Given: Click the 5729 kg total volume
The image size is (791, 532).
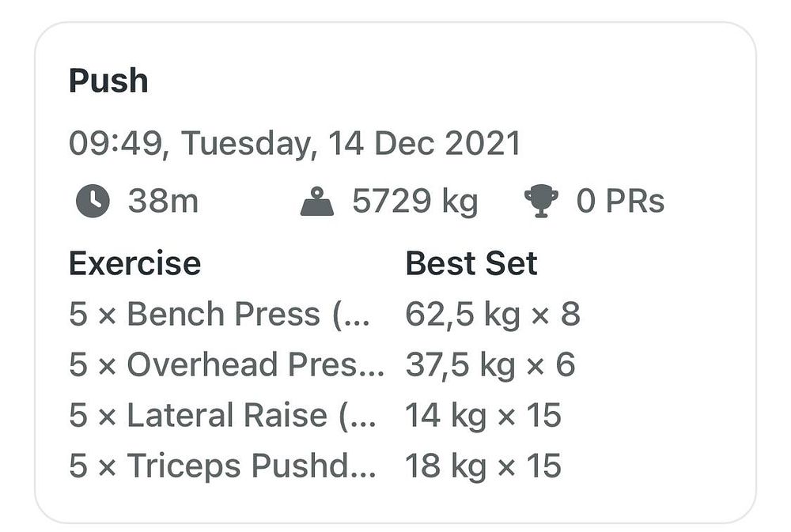Looking at the screenshot, I should (414, 202).
